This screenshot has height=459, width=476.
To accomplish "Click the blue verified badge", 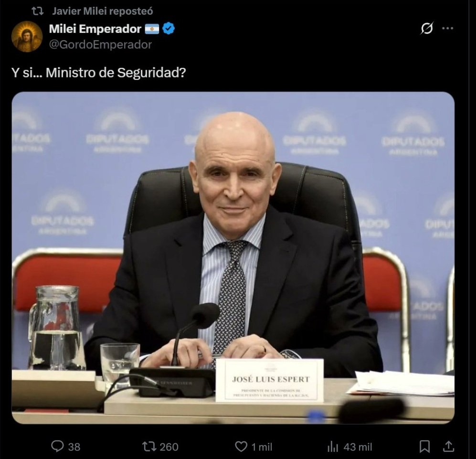I will tap(168, 29).
